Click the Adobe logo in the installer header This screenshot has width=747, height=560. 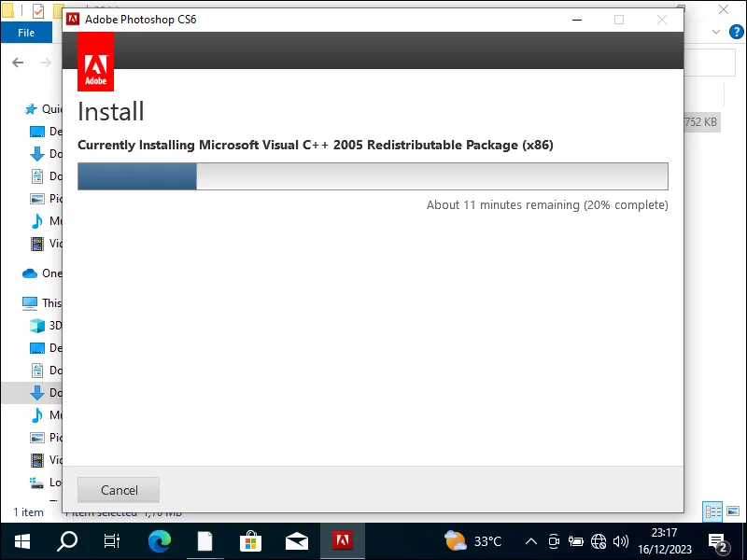94,62
